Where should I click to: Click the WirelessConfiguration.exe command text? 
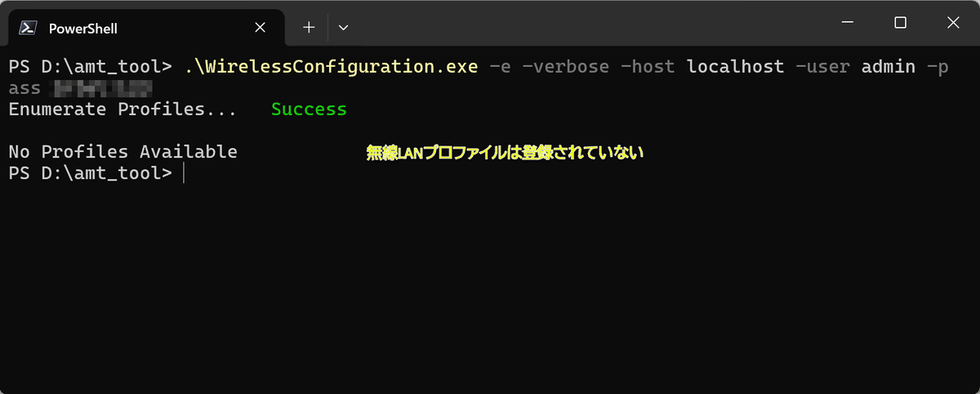331,67
